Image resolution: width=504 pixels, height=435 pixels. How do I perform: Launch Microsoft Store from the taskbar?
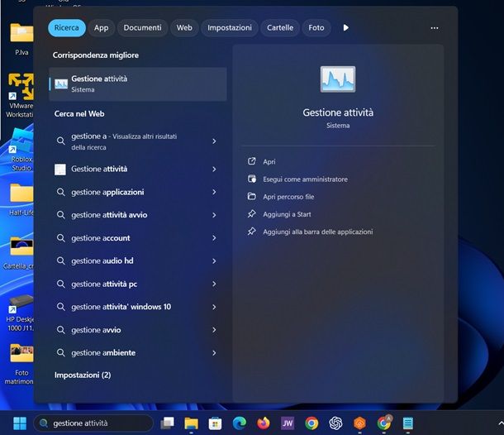point(215,423)
